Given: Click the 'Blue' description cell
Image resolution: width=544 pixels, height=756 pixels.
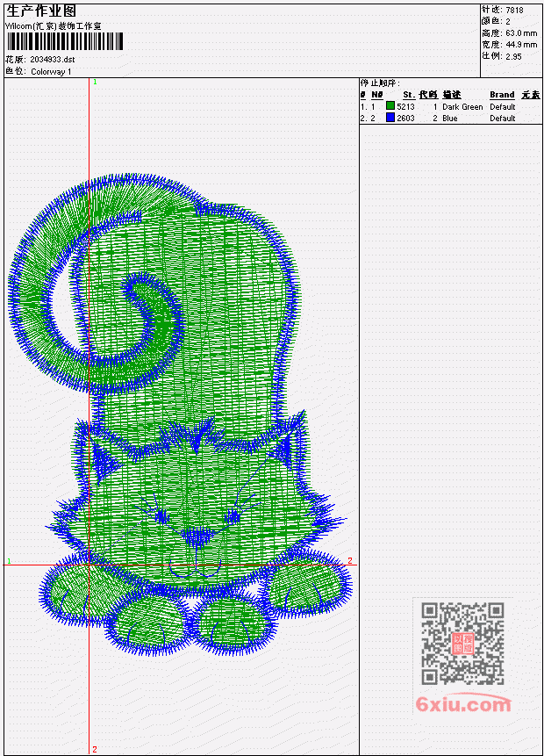Looking at the screenshot, I should [450, 119].
